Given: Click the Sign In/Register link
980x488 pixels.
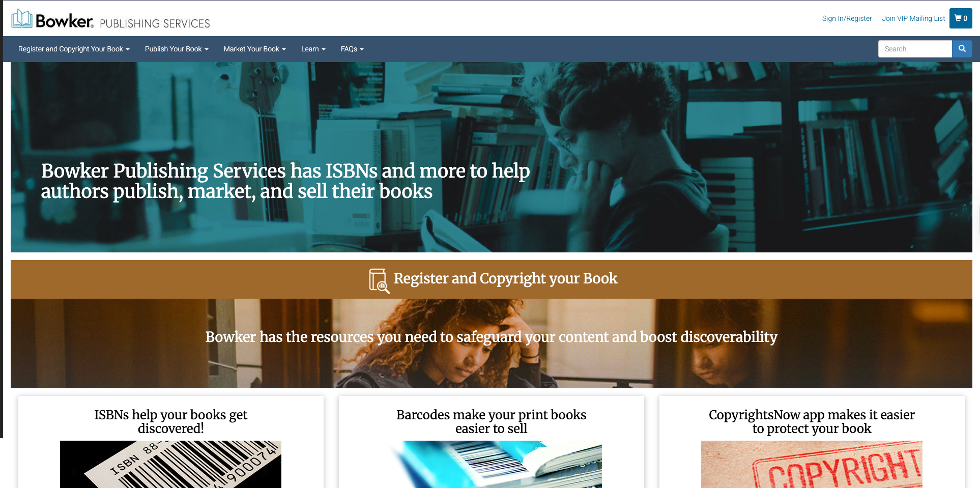Looking at the screenshot, I should pyautogui.click(x=847, y=18).
